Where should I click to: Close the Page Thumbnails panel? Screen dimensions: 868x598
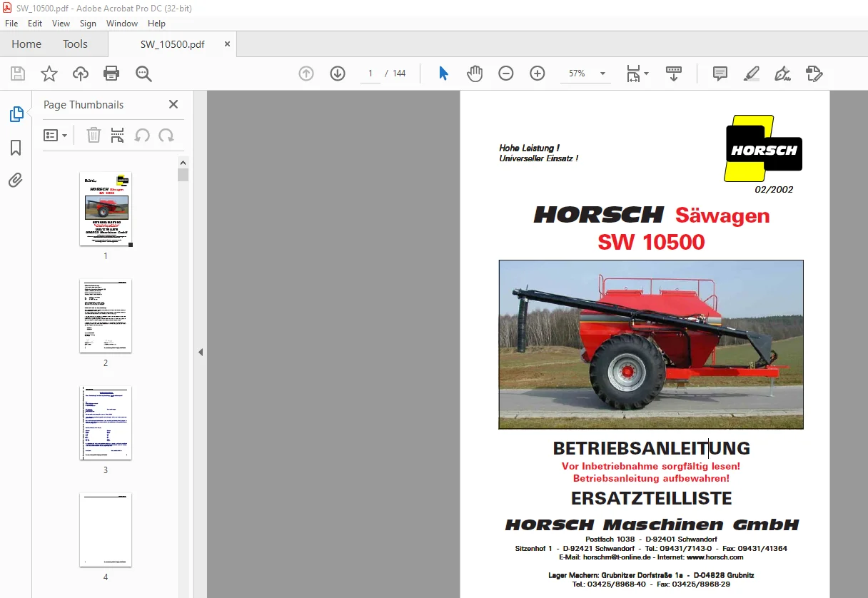[173, 104]
